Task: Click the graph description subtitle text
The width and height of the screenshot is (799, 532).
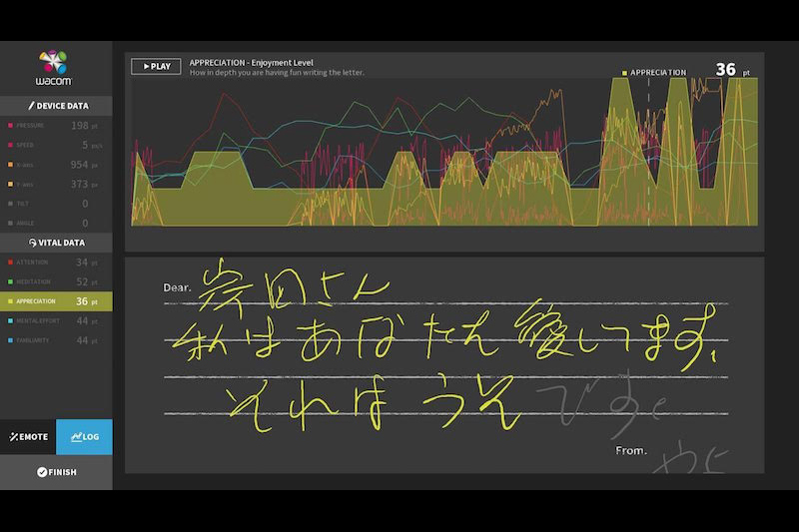Action: tap(277, 73)
